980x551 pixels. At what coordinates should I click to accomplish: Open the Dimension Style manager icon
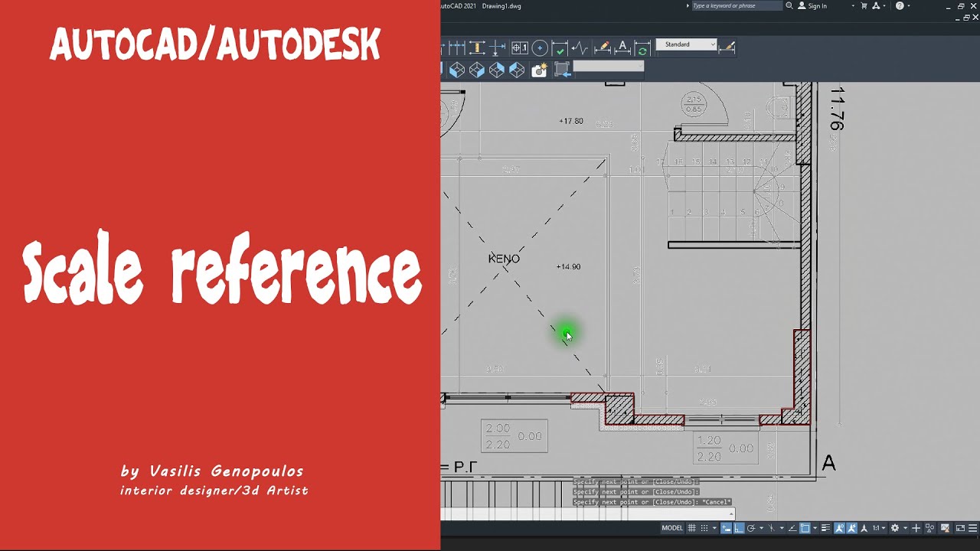[727, 47]
